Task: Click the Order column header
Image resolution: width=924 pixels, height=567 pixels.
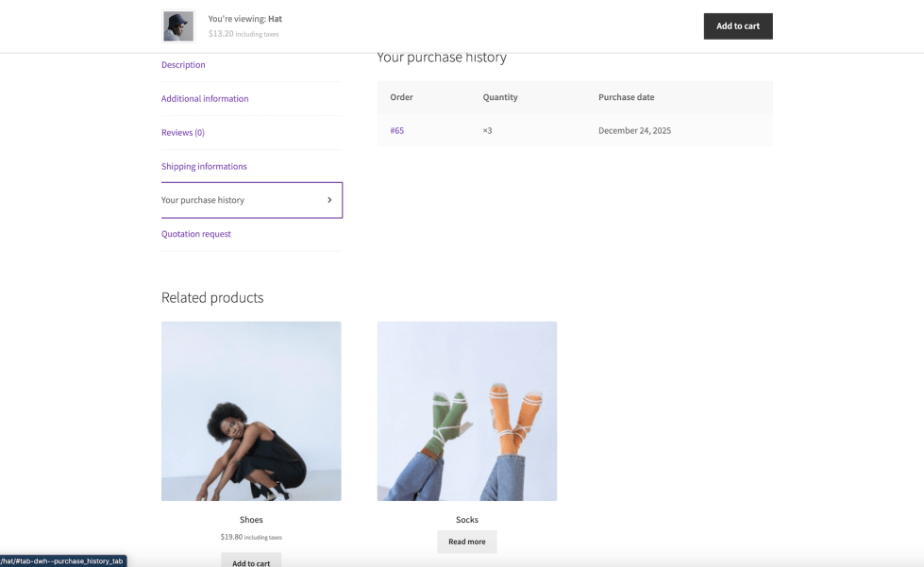Action: (x=401, y=97)
